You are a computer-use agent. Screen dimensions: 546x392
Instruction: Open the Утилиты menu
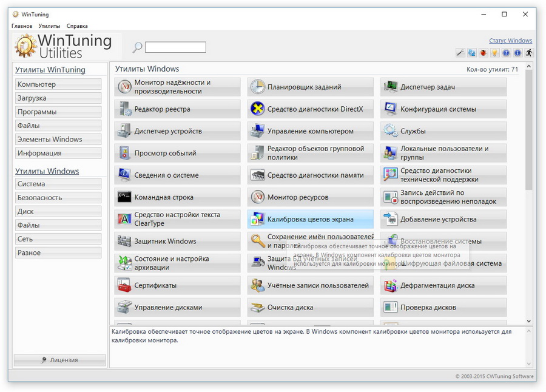click(49, 26)
